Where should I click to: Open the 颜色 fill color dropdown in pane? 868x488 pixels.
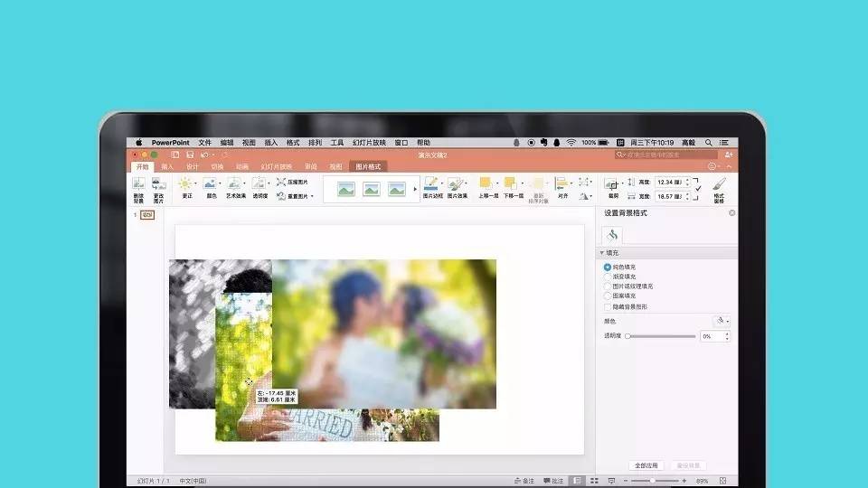tap(722, 321)
